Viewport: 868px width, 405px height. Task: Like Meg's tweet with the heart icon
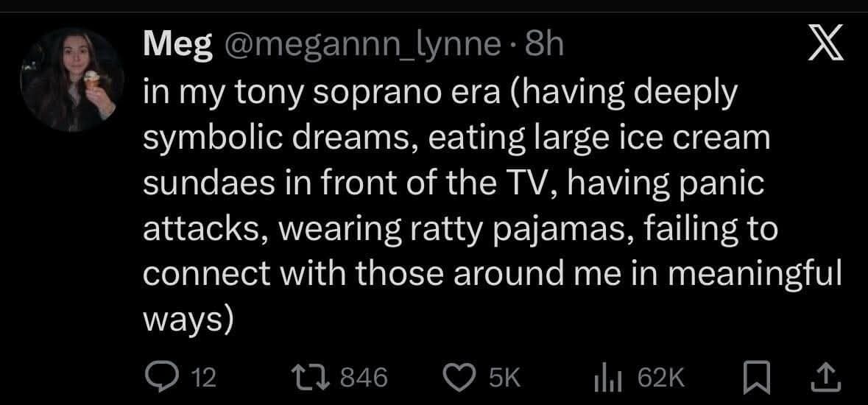(x=460, y=378)
